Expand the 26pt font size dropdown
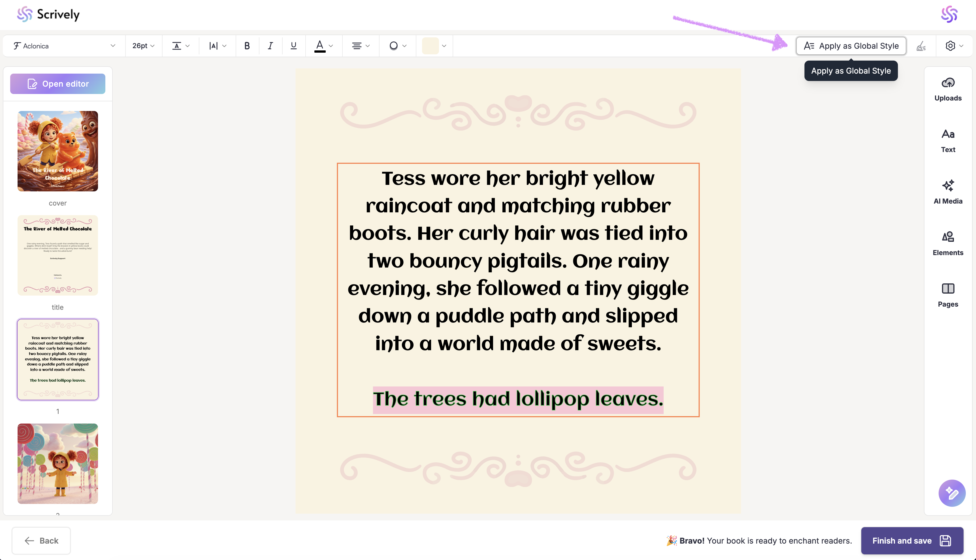Image resolution: width=976 pixels, height=560 pixels. pyautogui.click(x=143, y=46)
